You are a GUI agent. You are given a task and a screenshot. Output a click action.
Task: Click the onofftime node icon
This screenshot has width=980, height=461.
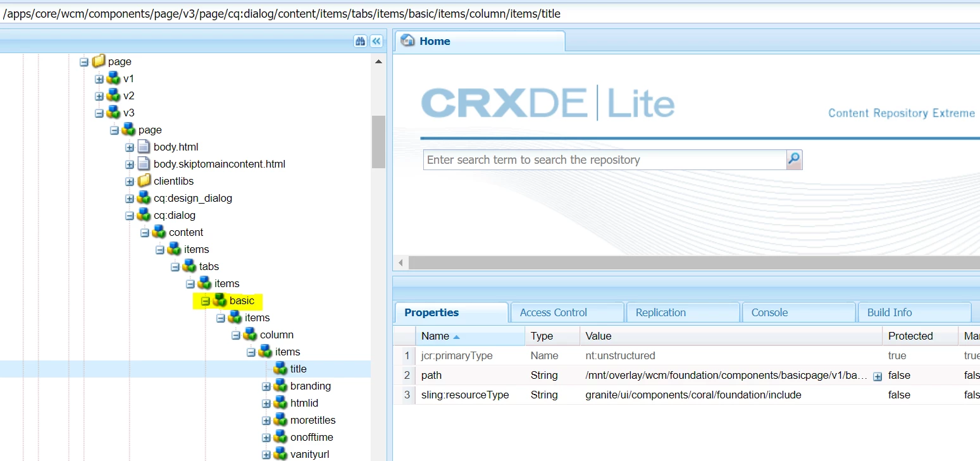click(x=280, y=437)
